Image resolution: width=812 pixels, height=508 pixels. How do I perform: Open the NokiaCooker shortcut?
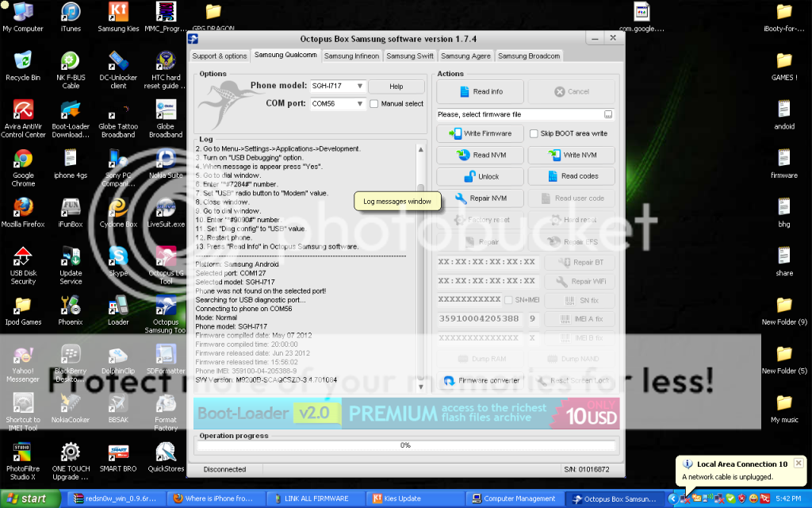[x=71, y=409]
